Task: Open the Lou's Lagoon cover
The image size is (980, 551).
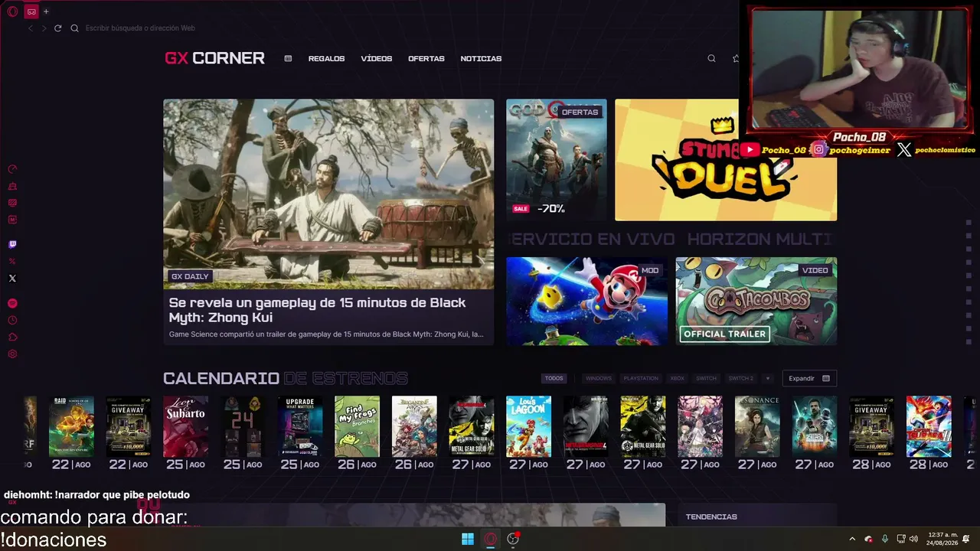Action: pos(528,426)
